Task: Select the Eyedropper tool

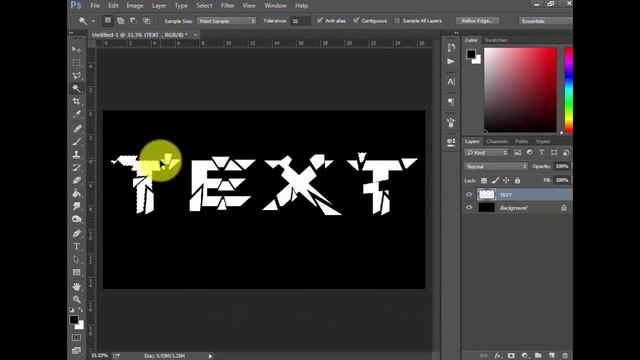Action: point(76,114)
